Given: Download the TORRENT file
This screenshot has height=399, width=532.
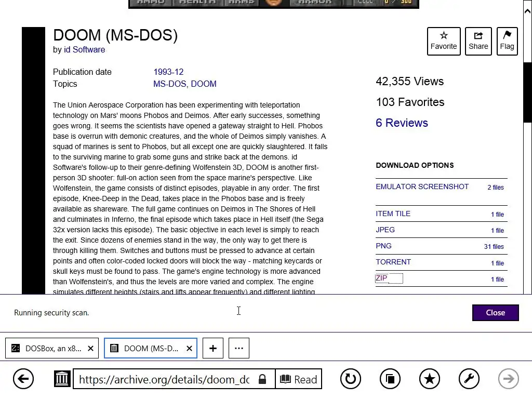Looking at the screenshot, I should pos(393,262).
